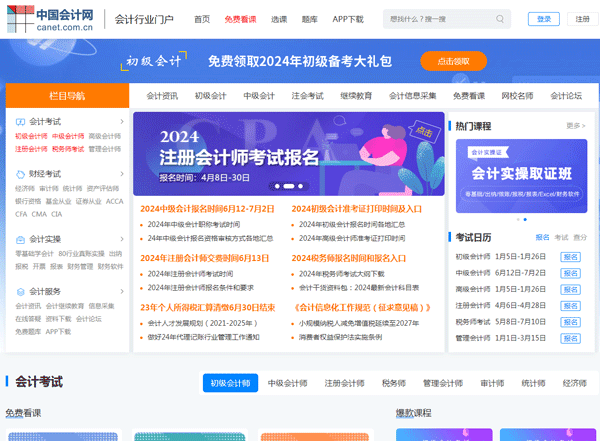Click sidebar link CMA under 财经考试

39,214
